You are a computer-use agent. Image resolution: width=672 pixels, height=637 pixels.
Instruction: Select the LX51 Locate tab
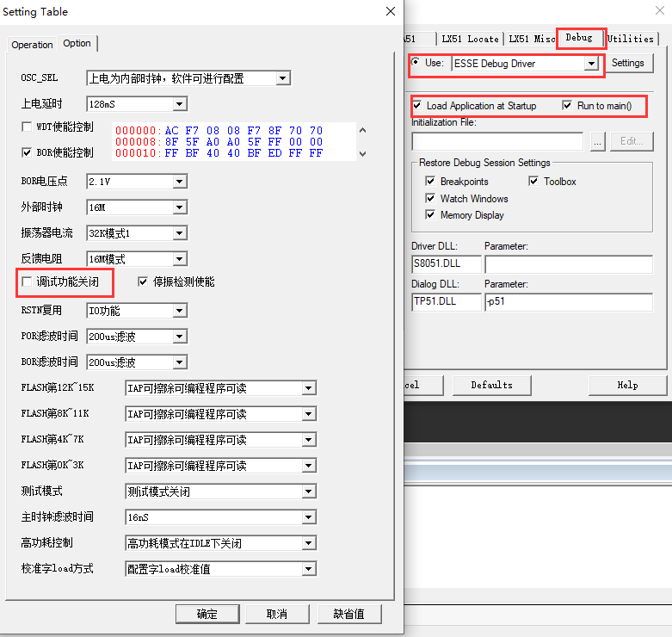[470, 39]
